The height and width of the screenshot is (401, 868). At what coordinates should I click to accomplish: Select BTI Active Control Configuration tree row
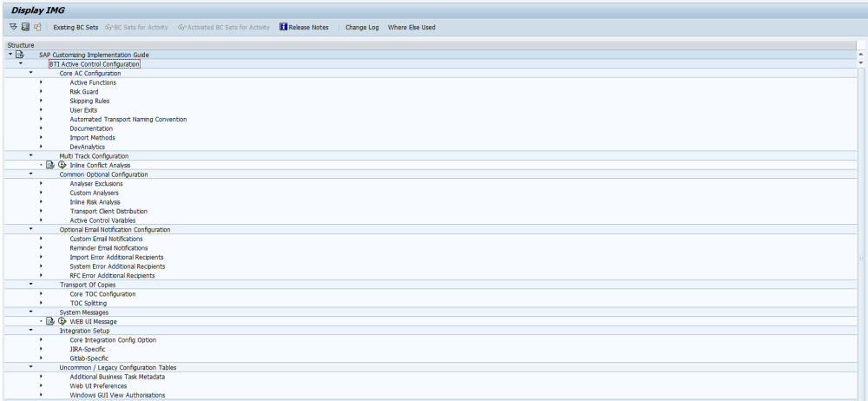coord(95,64)
